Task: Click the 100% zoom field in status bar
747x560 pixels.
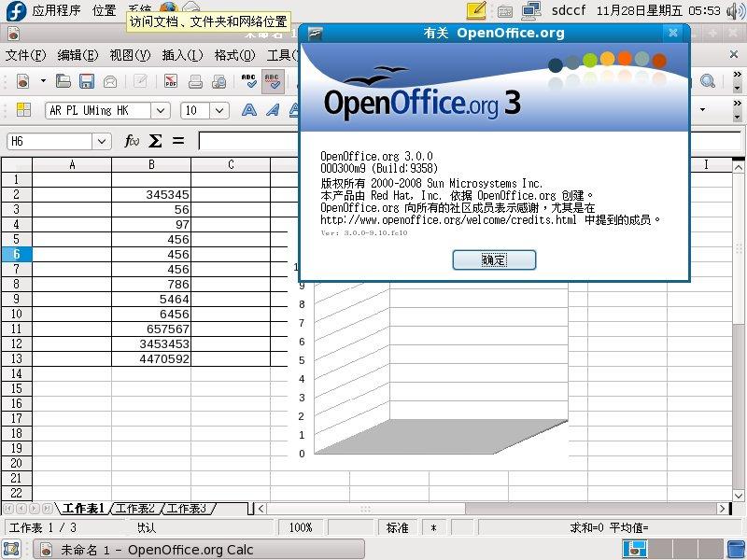Action: tap(301, 527)
